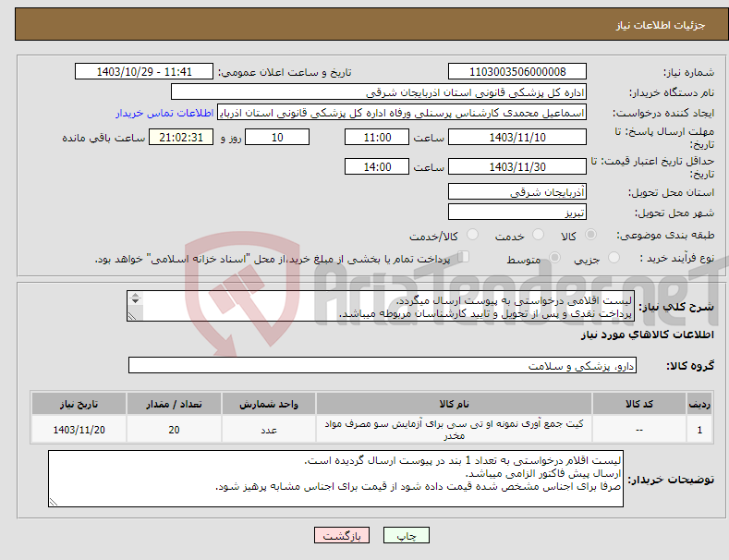Toggle the اسناد خزانه اسلامی payment checkbox

(x=464, y=257)
